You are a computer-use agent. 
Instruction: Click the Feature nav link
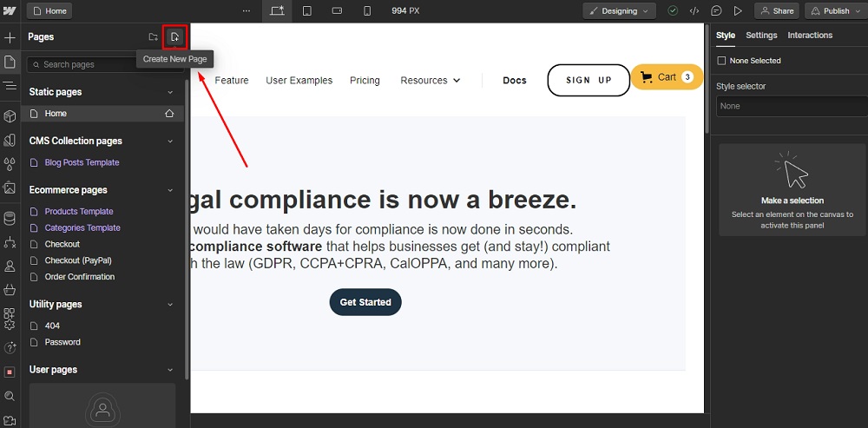point(232,80)
